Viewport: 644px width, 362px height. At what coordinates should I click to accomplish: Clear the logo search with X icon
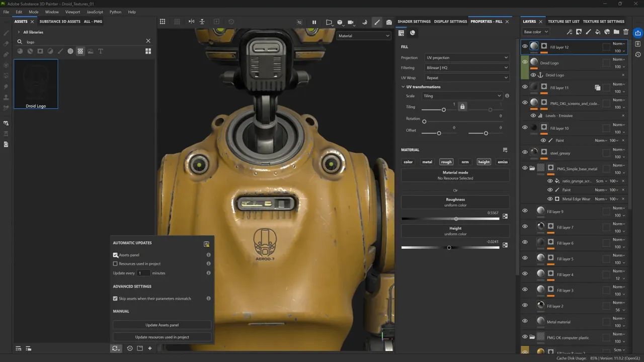pyautogui.click(x=148, y=41)
